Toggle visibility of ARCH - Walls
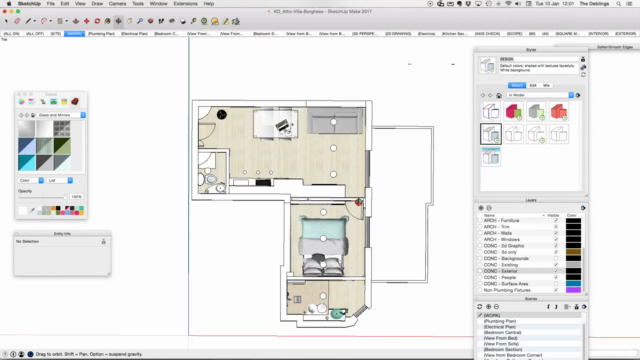Viewport: 640px width, 360px height. click(556, 233)
